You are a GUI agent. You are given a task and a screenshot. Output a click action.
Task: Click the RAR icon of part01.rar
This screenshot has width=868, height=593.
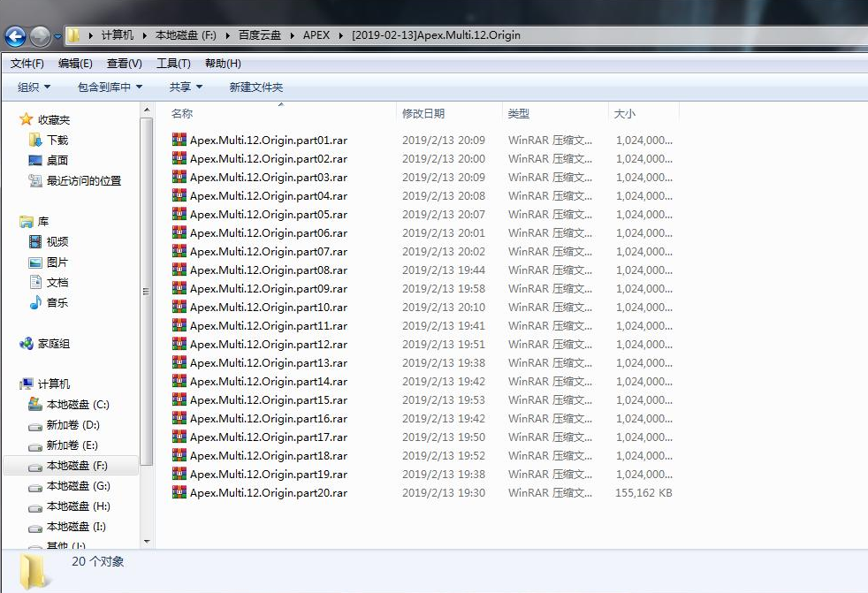[x=179, y=139]
